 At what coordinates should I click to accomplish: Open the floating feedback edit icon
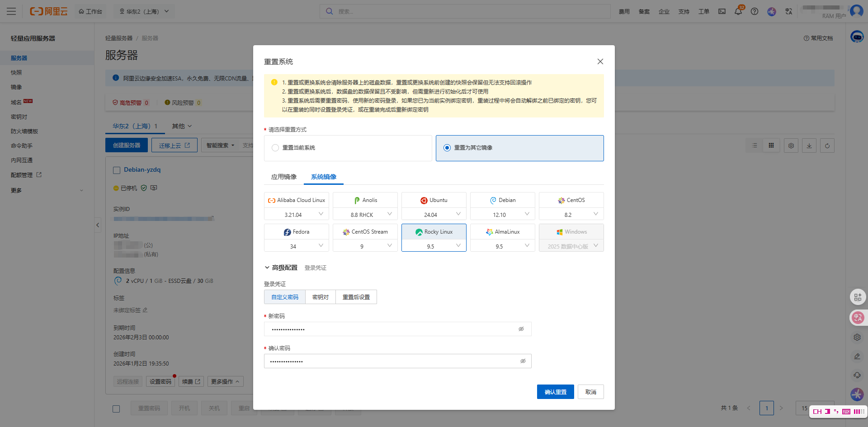(857, 357)
